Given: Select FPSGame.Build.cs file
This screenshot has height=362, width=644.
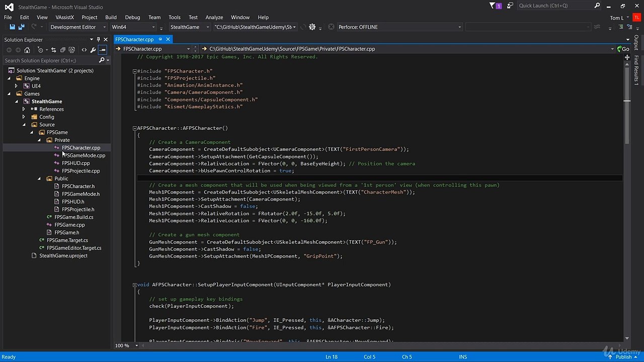Looking at the screenshot, I should coord(74,217).
